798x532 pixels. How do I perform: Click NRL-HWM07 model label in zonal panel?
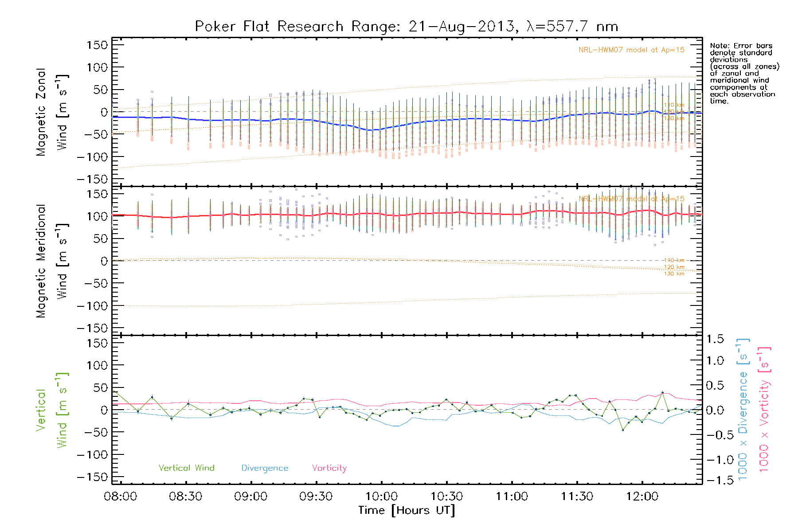coord(631,50)
